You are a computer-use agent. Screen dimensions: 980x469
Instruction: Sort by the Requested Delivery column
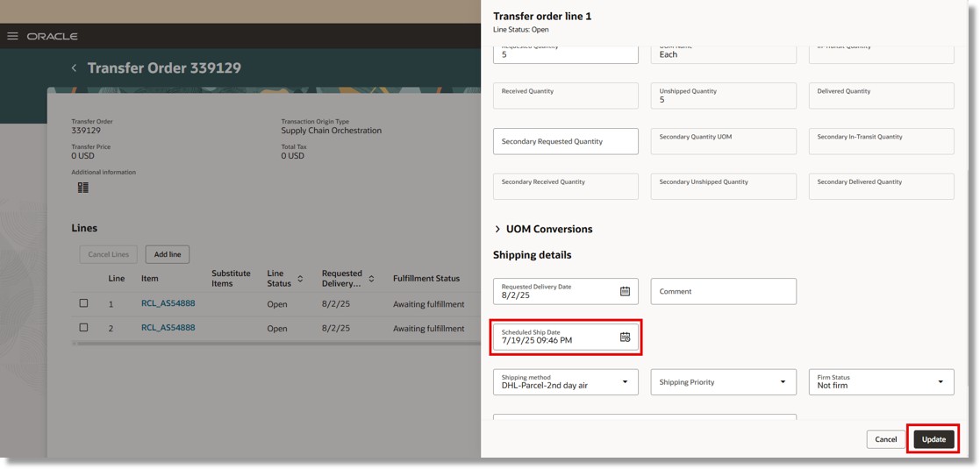point(371,279)
